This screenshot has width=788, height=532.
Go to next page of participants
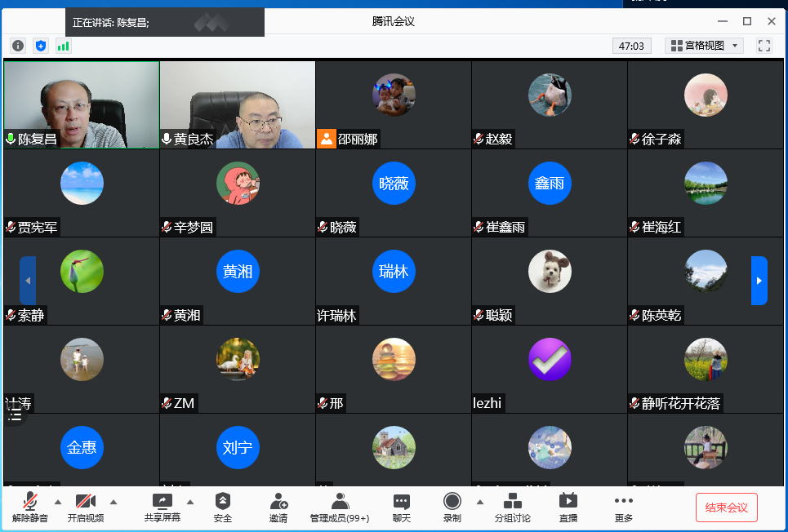coord(759,281)
